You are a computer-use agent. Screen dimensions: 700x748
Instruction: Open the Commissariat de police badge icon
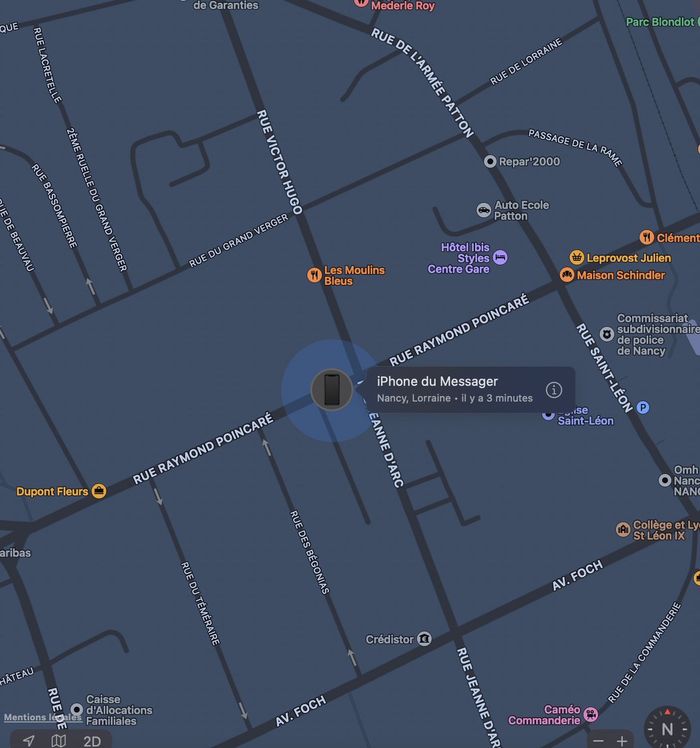click(x=607, y=334)
